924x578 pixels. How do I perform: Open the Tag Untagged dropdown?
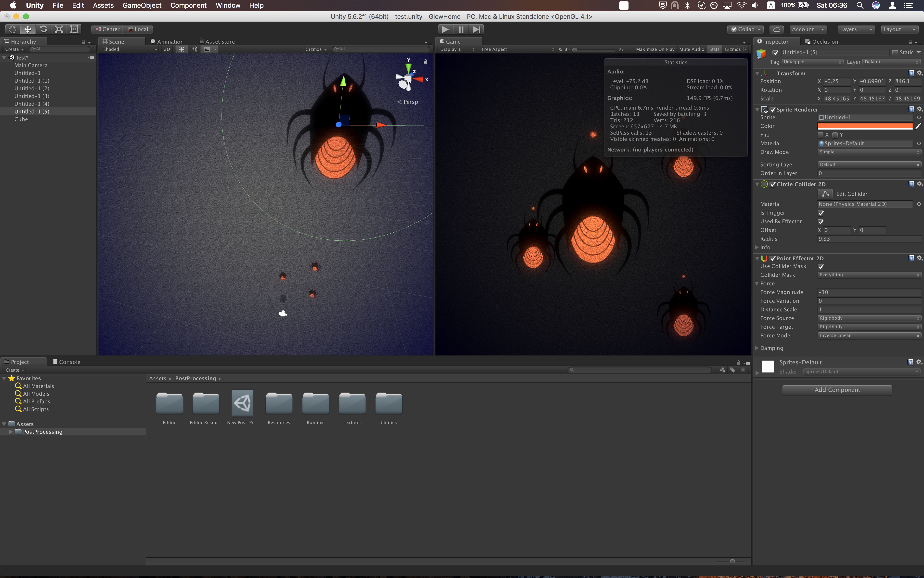click(812, 62)
